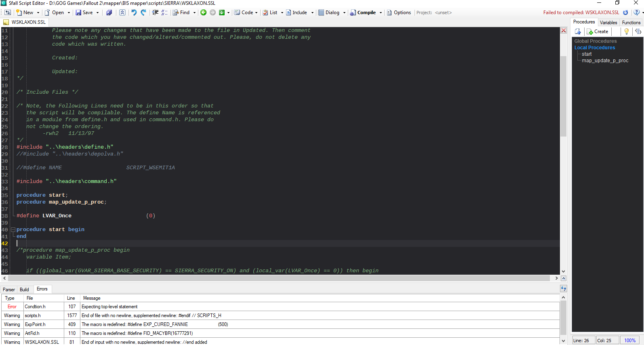
Task: Click the File column header
Action: (x=44, y=298)
